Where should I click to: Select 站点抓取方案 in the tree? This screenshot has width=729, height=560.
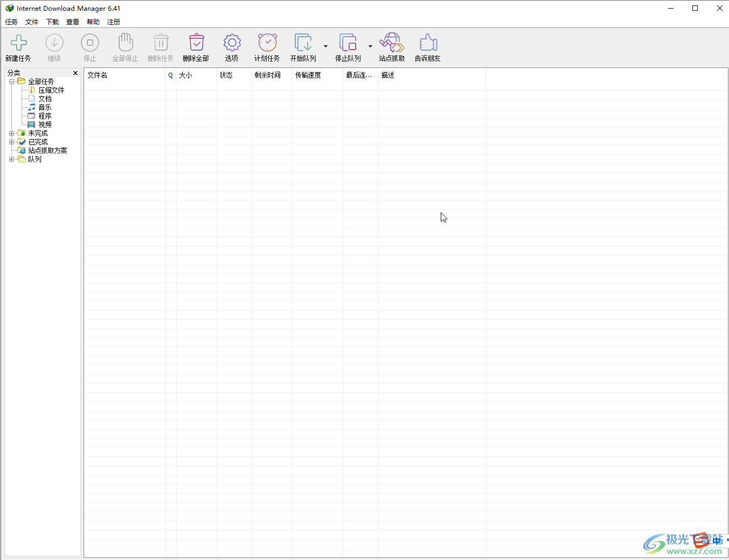click(x=47, y=150)
